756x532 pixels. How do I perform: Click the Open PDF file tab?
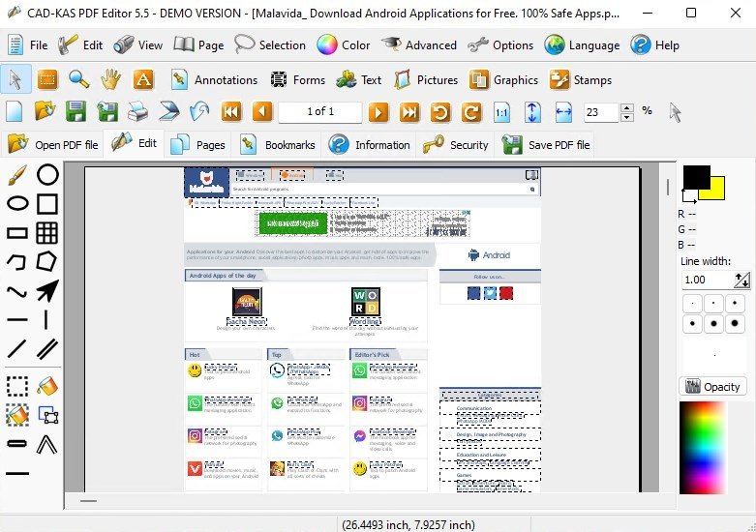52,144
